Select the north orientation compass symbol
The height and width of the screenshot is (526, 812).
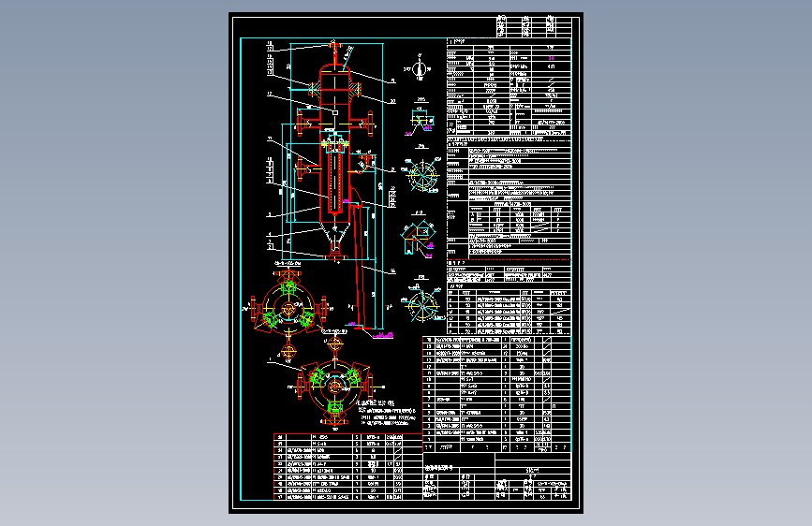[419, 67]
